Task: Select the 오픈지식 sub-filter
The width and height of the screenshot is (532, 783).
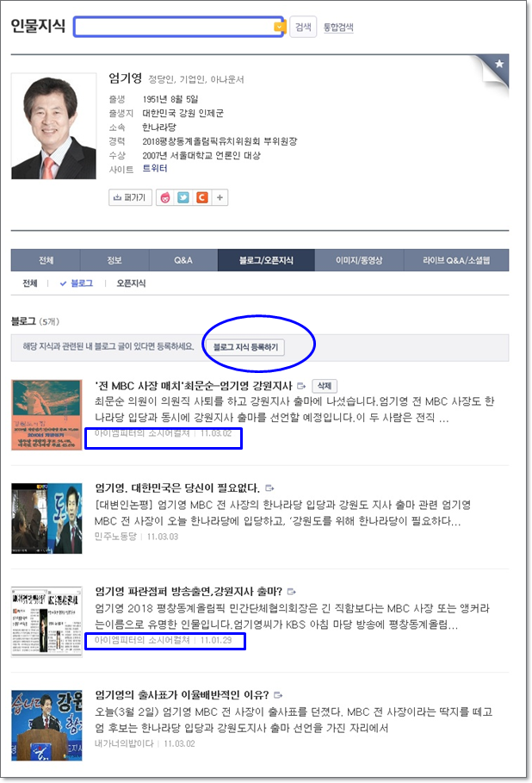Action: point(131,283)
